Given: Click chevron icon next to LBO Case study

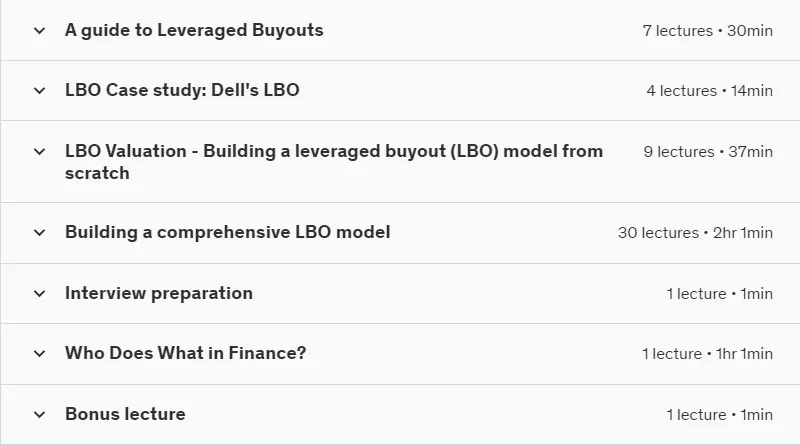Looking at the screenshot, I should pyautogui.click(x=39, y=91).
